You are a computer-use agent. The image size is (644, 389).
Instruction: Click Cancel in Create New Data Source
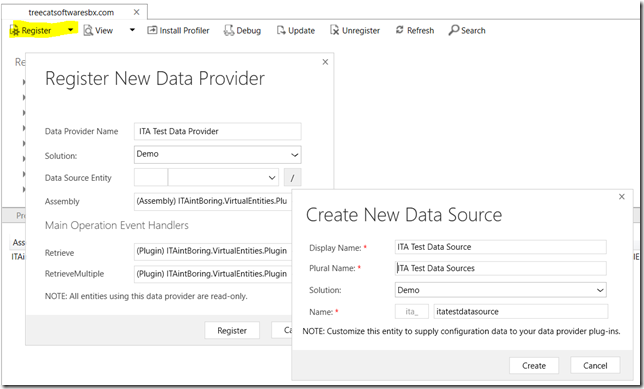(595, 365)
